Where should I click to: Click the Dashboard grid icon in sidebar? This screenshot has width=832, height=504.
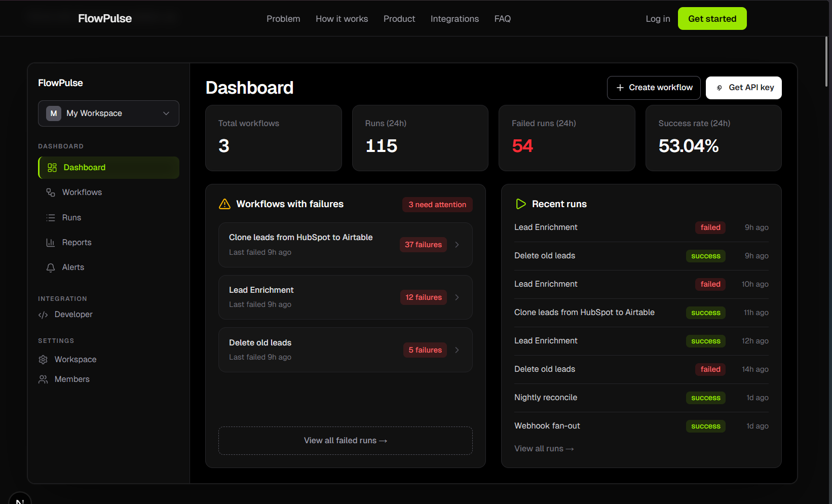52,168
